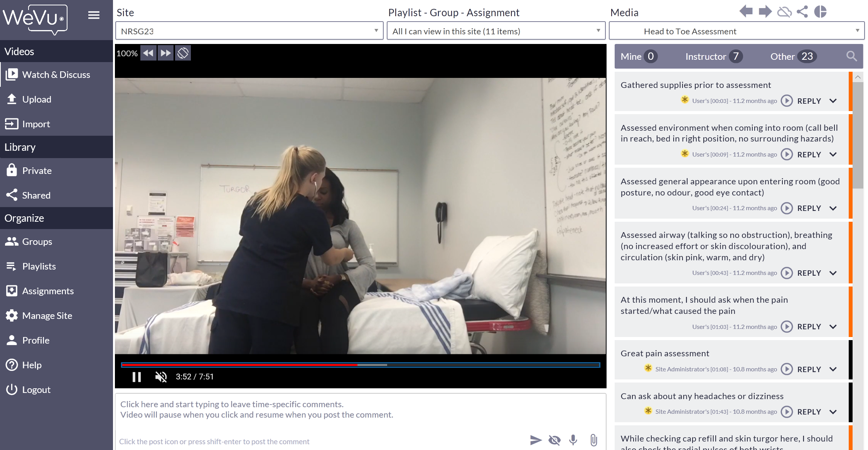868x450 pixels.
Task: Click the share icon in Media header
Action: click(x=802, y=12)
